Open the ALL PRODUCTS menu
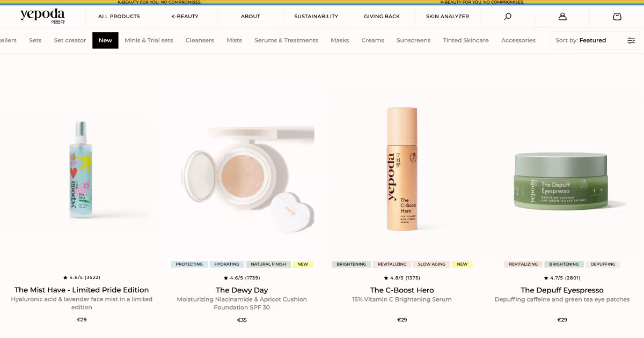 pos(119,17)
